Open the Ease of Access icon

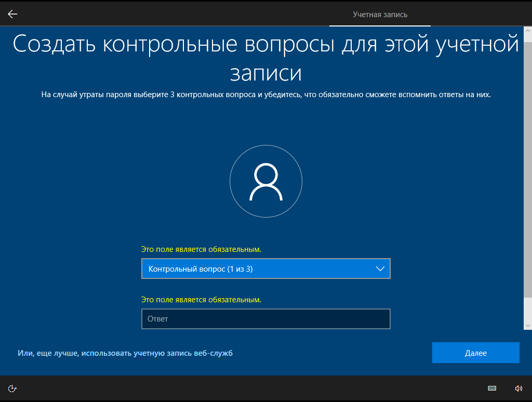(12, 388)
